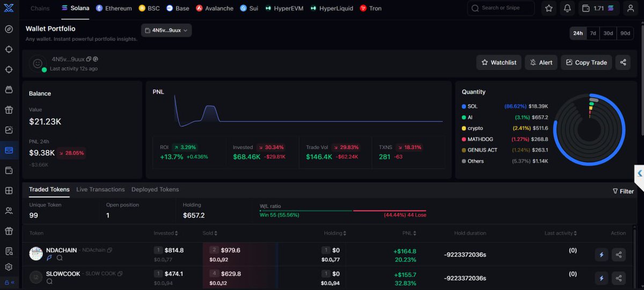Click the lightning quick-buy icon for NDACHAIN
This screenshot has width=644, height=290.
coord(602,254)
